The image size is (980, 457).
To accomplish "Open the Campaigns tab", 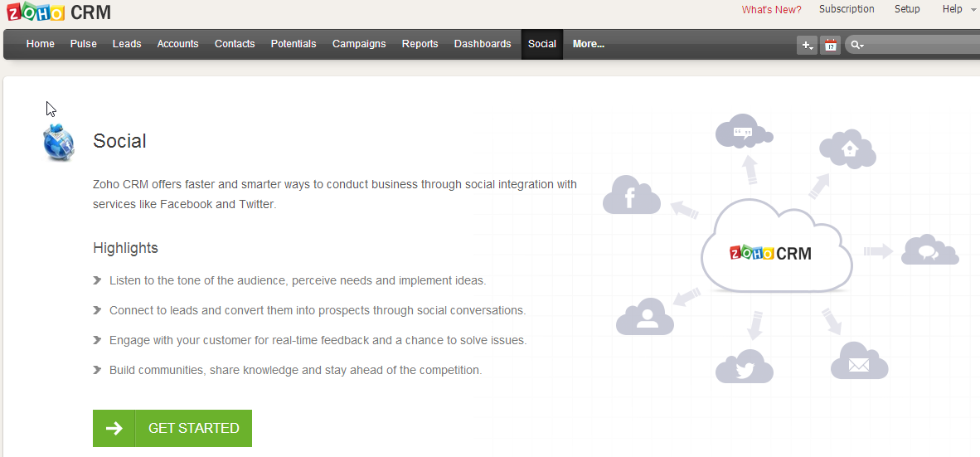I will 359,44.
